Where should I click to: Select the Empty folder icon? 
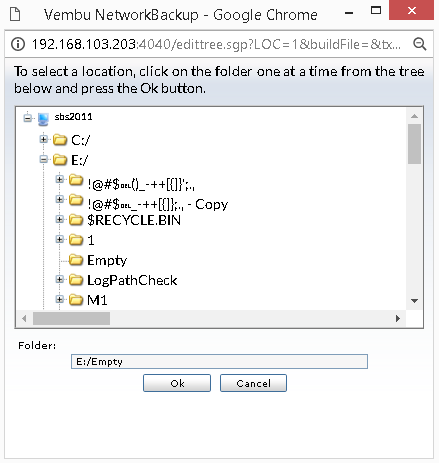(76, 260)
